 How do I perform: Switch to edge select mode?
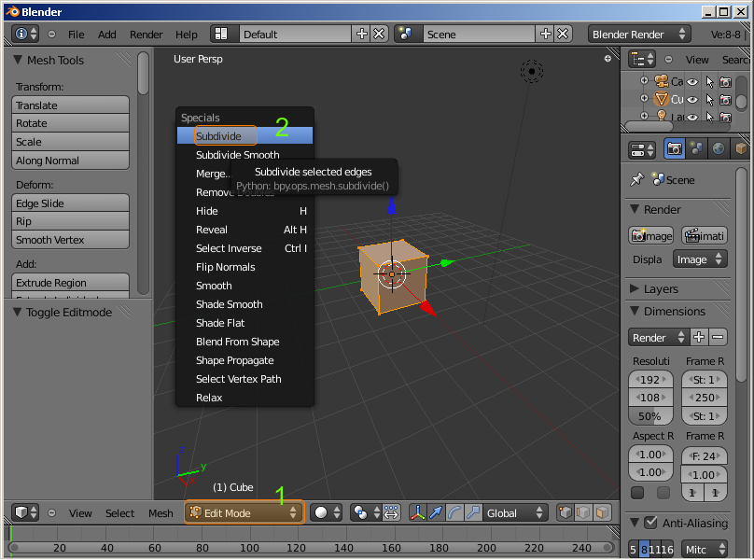click(584, 512)
